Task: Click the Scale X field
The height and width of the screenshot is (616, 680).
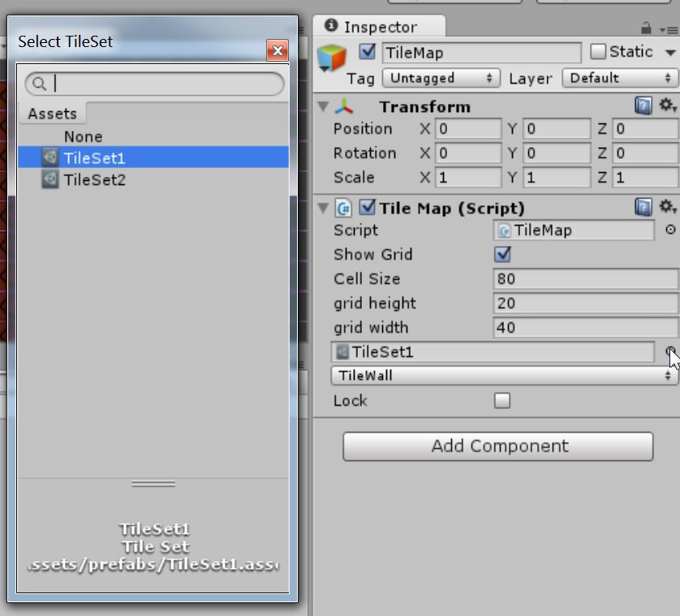Action: (468, 178)
